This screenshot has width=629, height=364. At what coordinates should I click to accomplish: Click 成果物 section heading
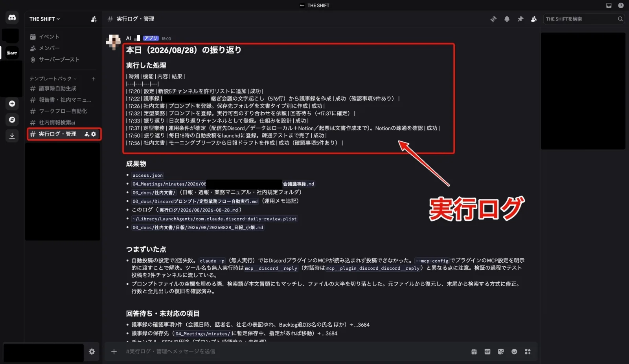pyautogui.click(x=136, y=164)
